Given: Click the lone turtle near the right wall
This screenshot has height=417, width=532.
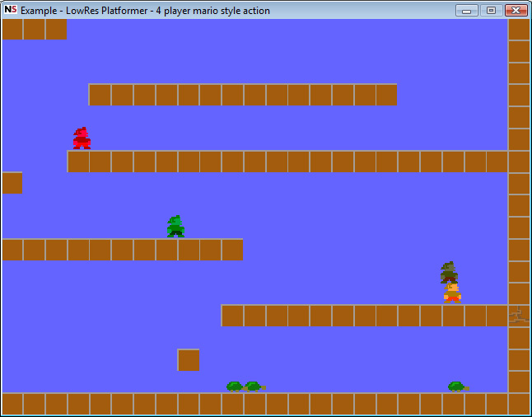Looking at the screenshot, I should (459, 387).
